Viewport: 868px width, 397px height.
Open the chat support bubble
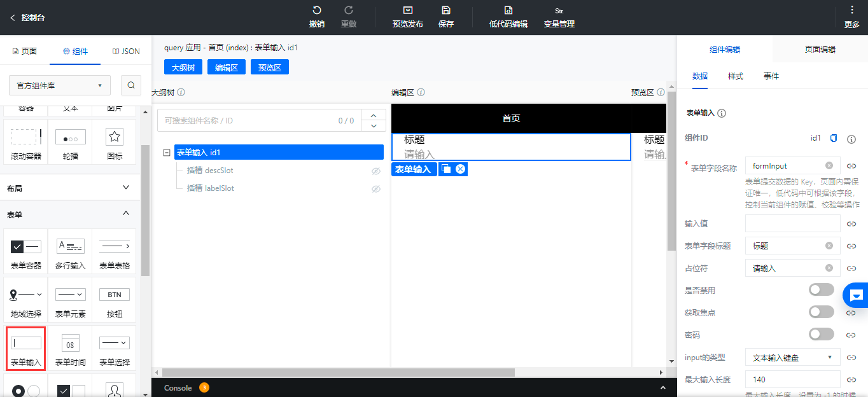(856, 295)
